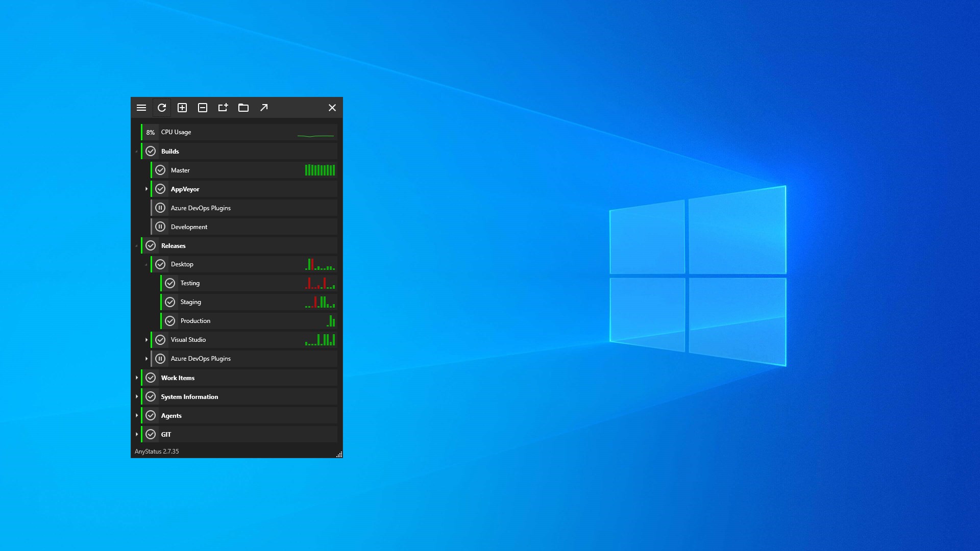Click the status check circle beside Releases
980x551 pixels.
click(151, 245)
